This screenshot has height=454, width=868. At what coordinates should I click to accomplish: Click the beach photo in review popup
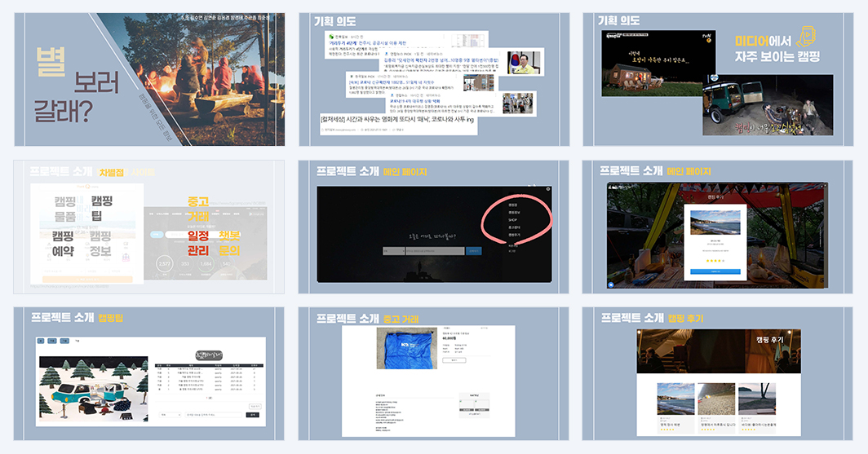715,223
